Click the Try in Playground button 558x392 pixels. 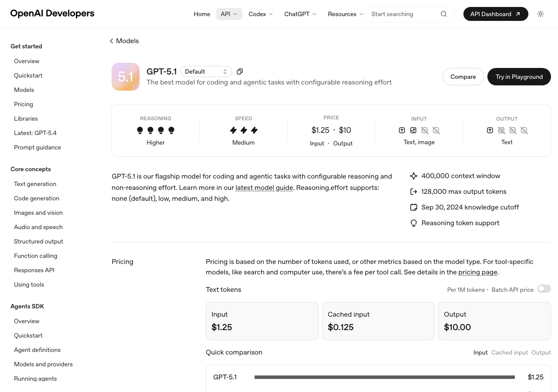519,77
